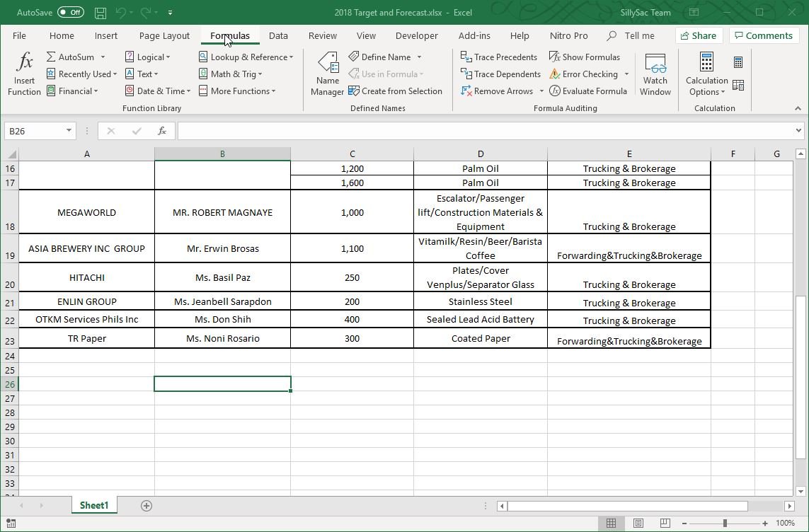The image size is (809, 532).
Task: Open the Name Box dropdown arrow
Action: tap(69, 131)
